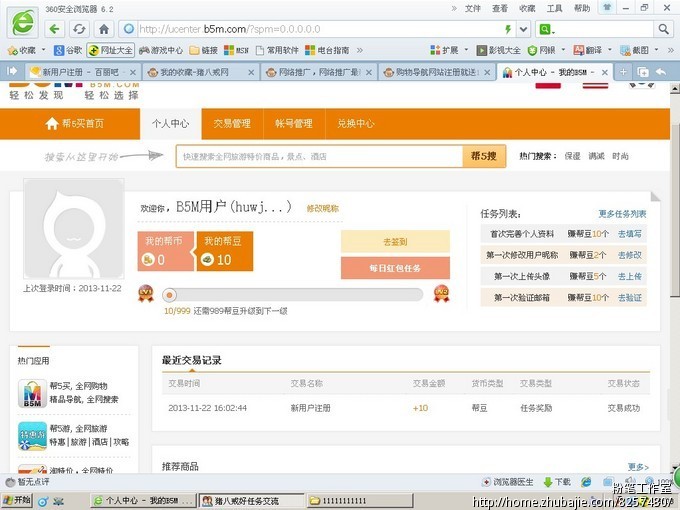Open the 常用软件 bookmark
This screenshot has width=680, height=510.
tap(277, 50)
